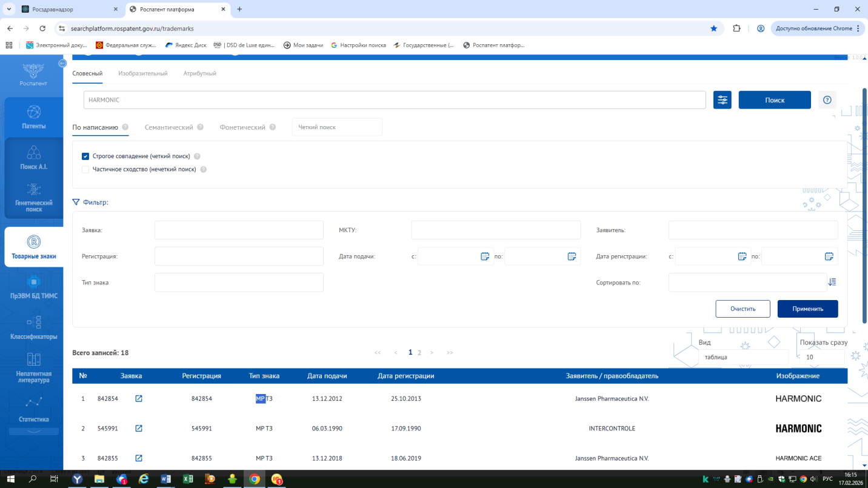Image resolution: width=868 pixels, height=488 pixels.
Task: Open calendar for Дата регистрации 'с' field
Action: [742, 256]
